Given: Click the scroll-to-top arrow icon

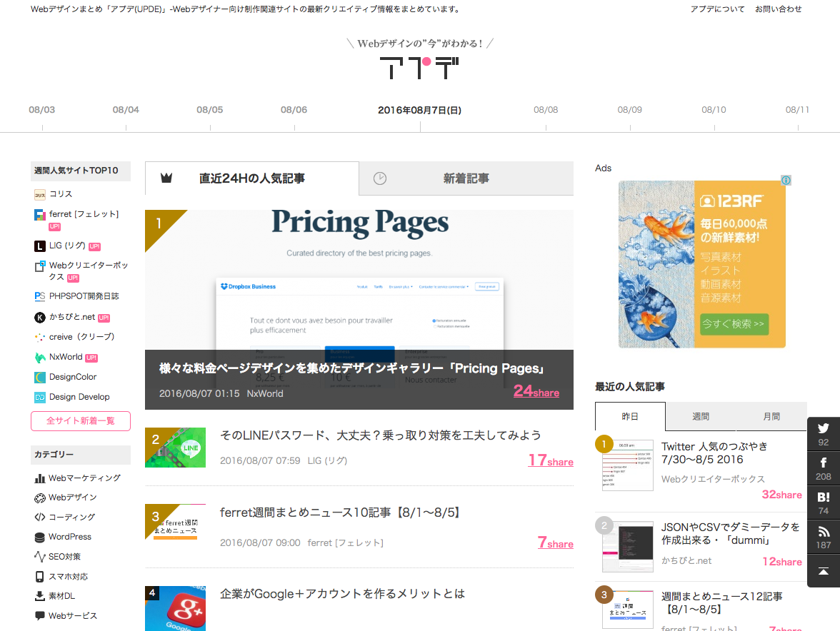Looking at the screenshot, I should click(x=823, y=571).
